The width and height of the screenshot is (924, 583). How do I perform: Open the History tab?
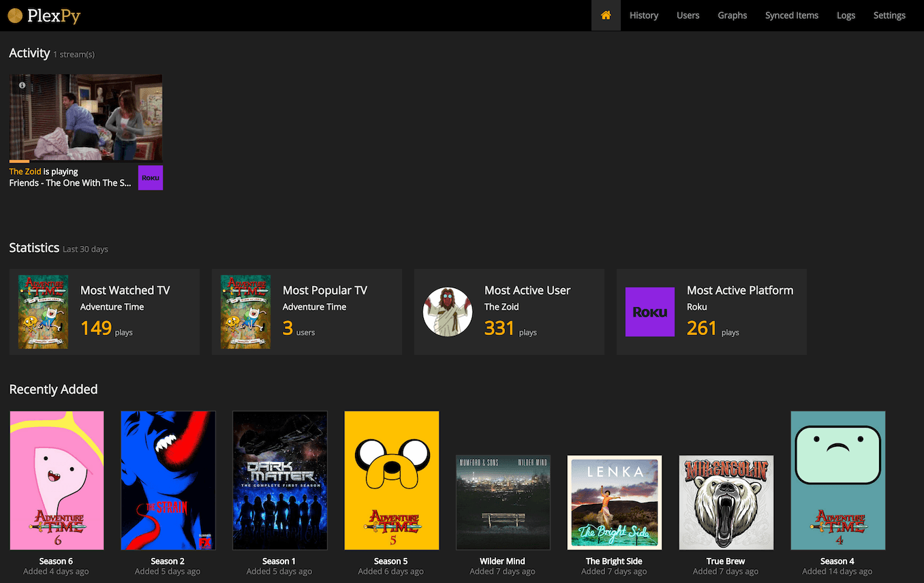(x=643, y=15)
